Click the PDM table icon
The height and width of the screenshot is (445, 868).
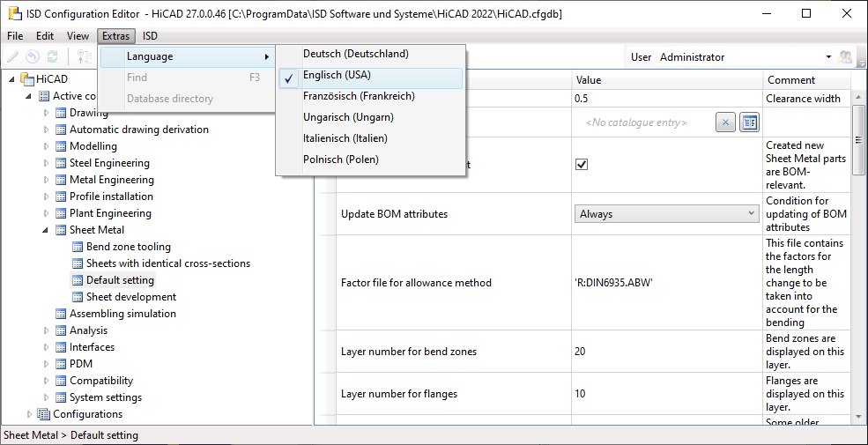(61, 364)
